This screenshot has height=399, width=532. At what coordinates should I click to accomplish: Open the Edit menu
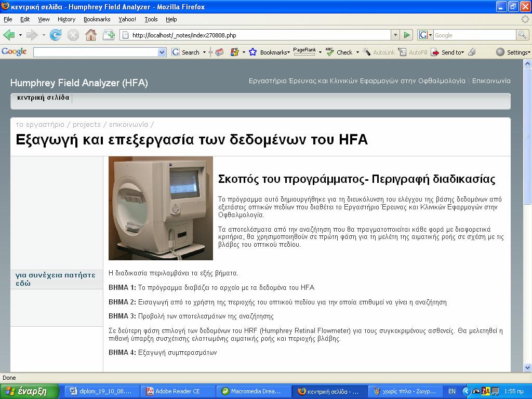[x=25, y=19]
